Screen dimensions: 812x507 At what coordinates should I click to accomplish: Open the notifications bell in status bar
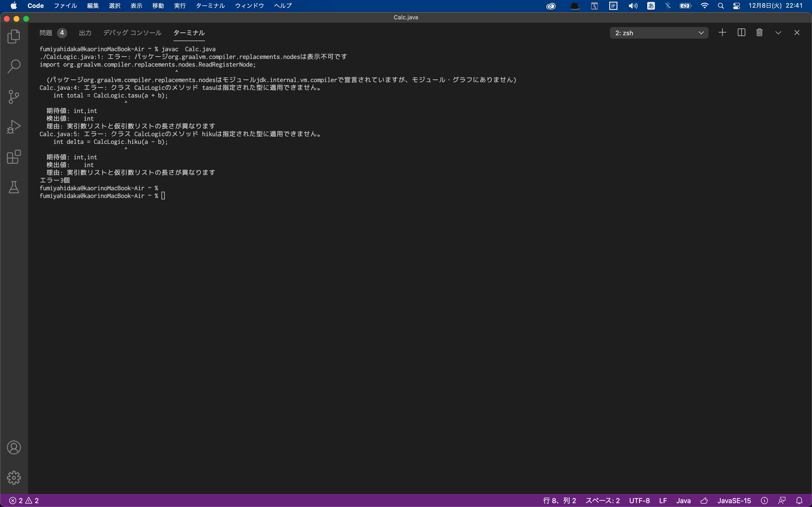(x=799, y=501)
